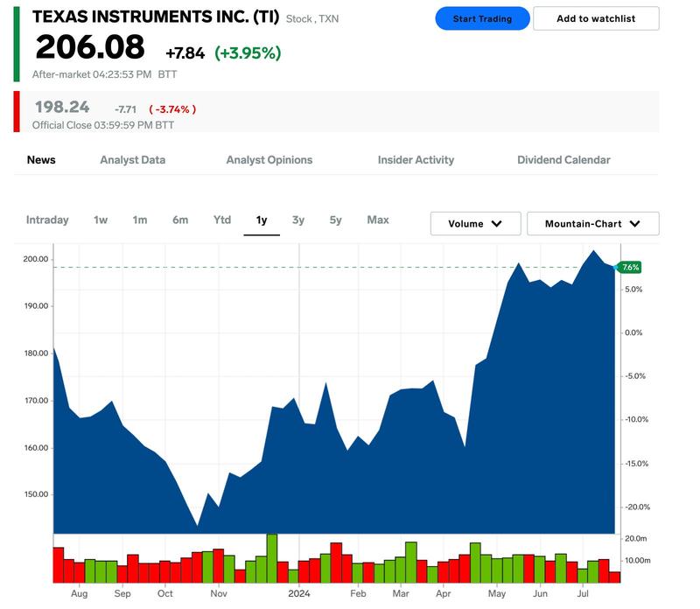Click the Start Trading button
This screenshot has height=609, width=700.
tap(482, 18)
